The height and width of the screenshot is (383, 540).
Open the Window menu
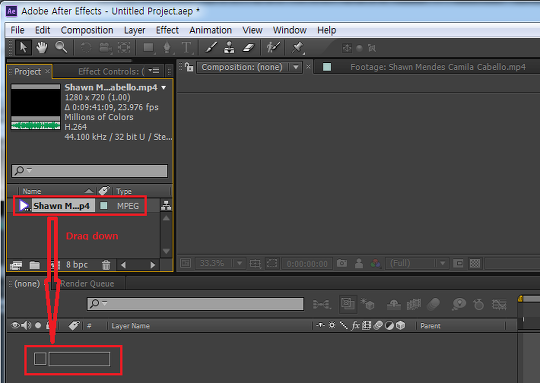[x=290, y=30]
